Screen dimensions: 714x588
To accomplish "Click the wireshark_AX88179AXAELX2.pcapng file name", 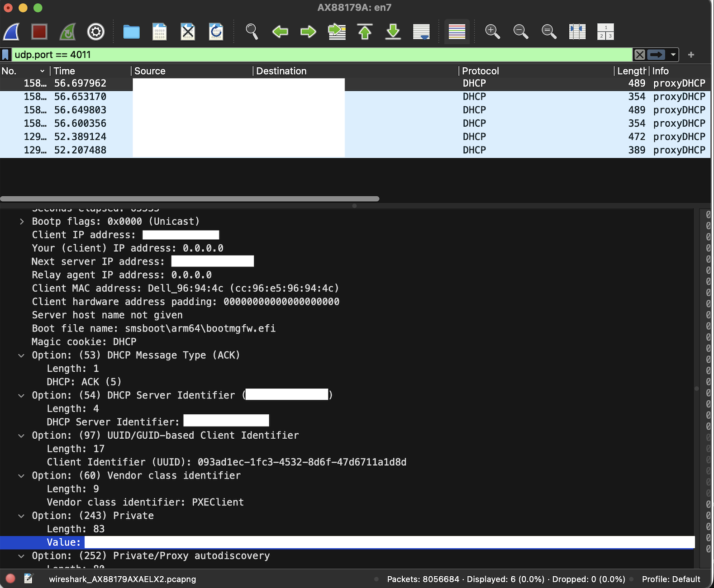I will pyautogui.click(x=122, y=579).
